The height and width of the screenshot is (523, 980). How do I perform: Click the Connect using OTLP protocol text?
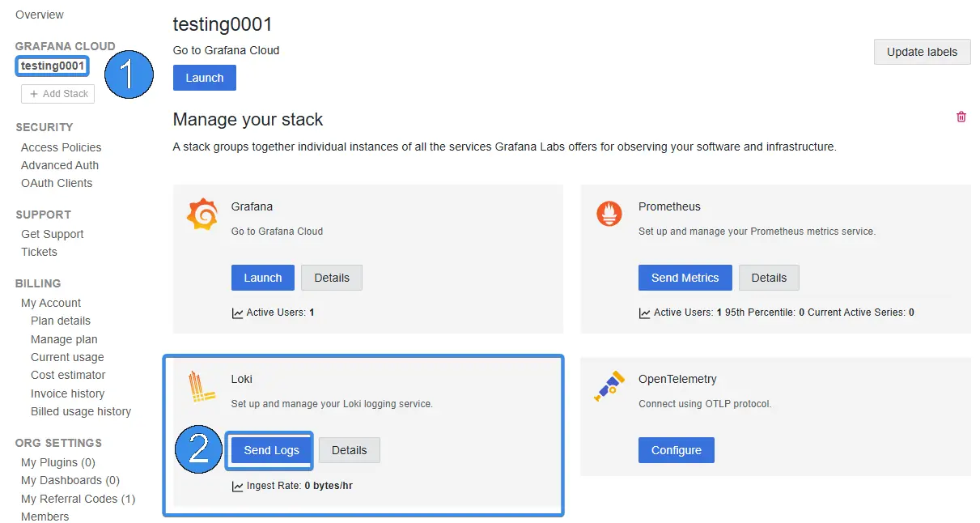click(705, 403)
